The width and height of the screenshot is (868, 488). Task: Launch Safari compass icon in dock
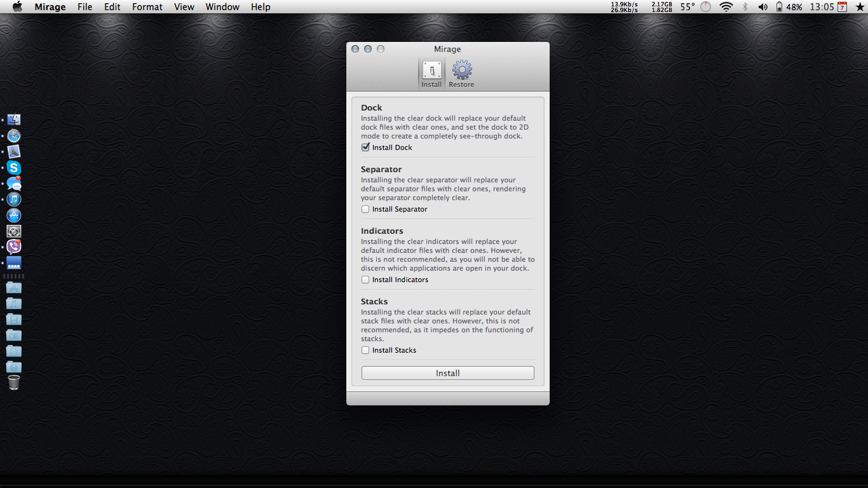click(14, 136)
